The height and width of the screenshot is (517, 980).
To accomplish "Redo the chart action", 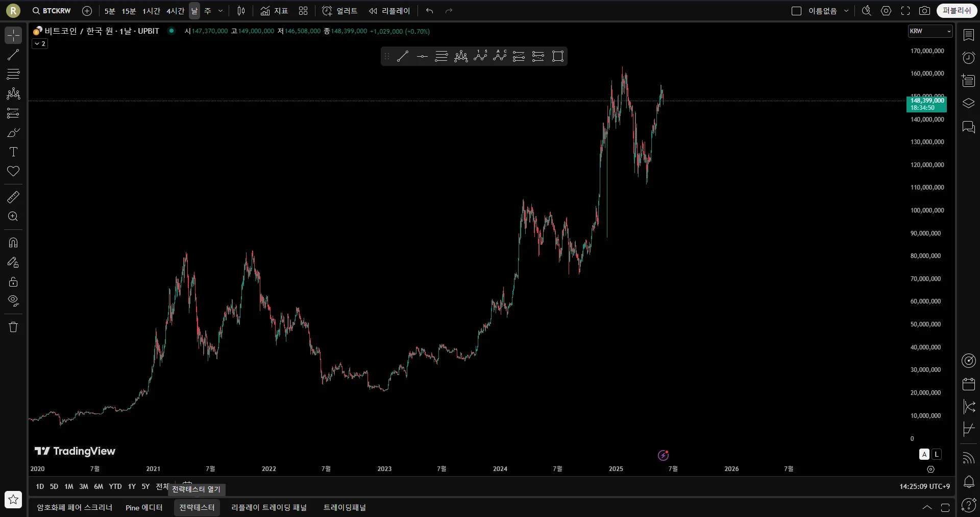I will pos(449,11).
